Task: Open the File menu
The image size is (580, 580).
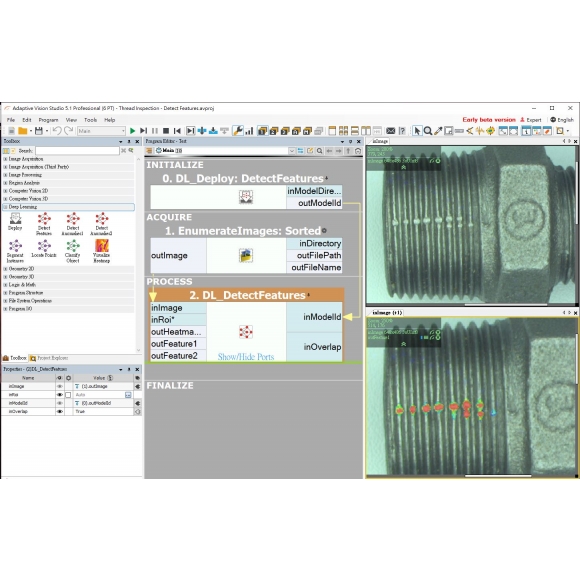Action: [x=11, y=120]
